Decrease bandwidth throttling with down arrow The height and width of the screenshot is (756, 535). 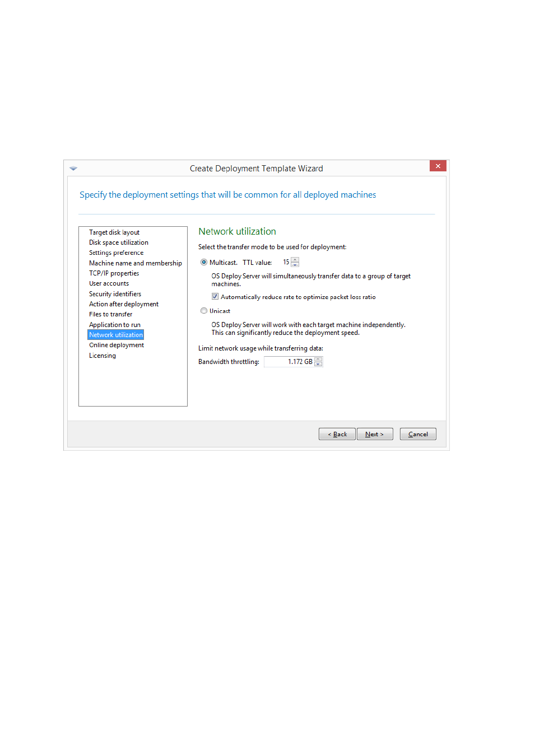tap(318, 364)
